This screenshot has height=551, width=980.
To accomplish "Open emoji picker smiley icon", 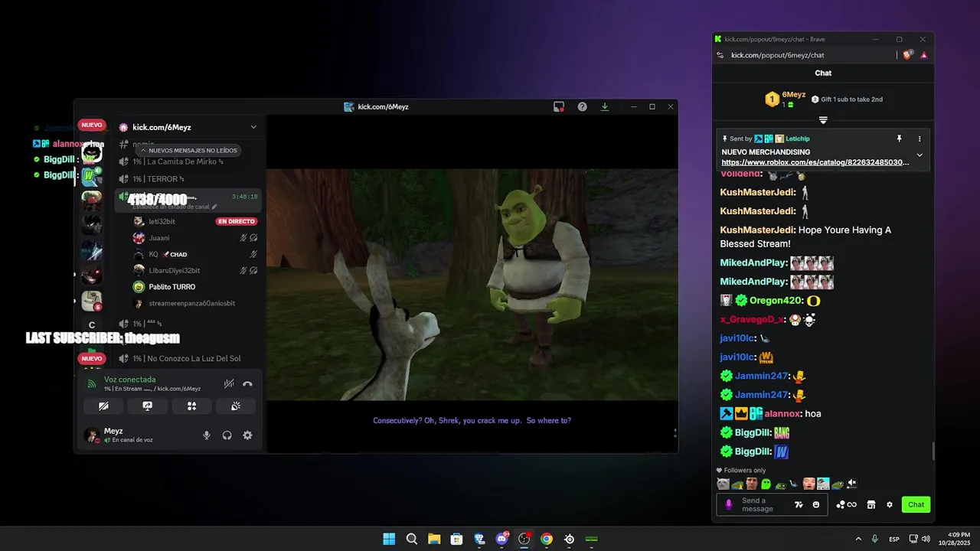I will click(816, 504).
